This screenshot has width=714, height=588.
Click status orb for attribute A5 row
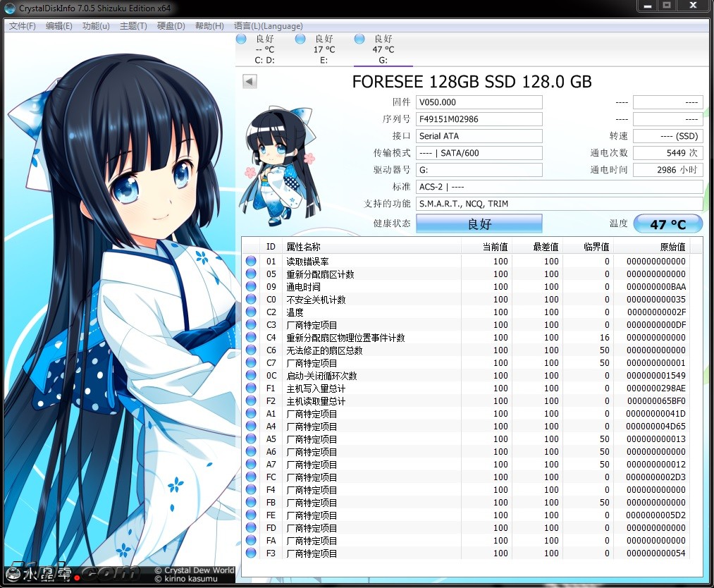[x=251, y=439]
